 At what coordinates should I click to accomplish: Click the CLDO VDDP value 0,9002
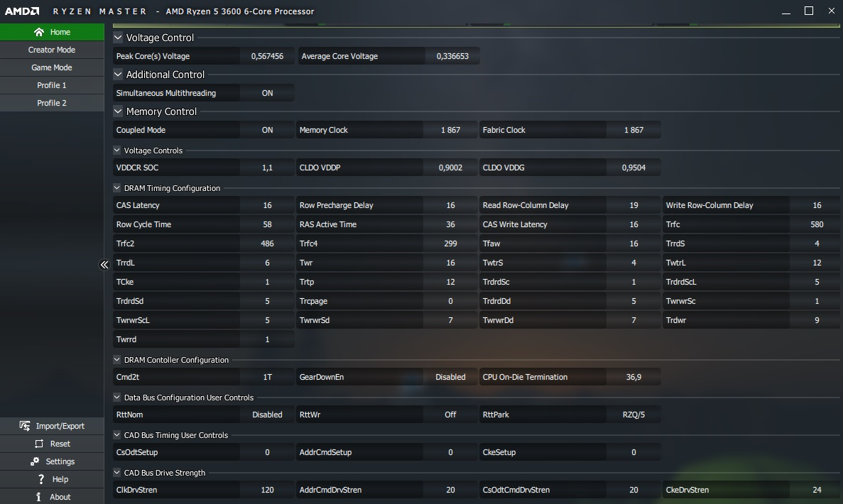(450, 168)
